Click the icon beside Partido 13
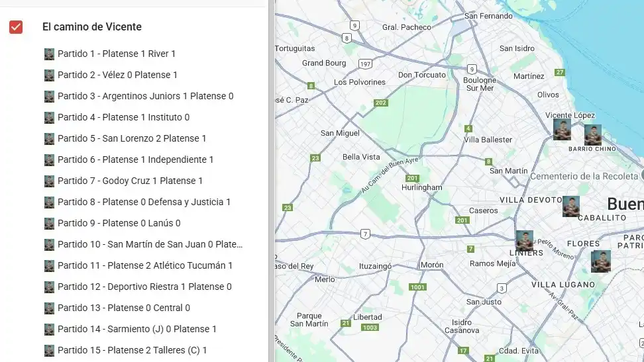The image size is (644, 362). click(x=49, y=308)
